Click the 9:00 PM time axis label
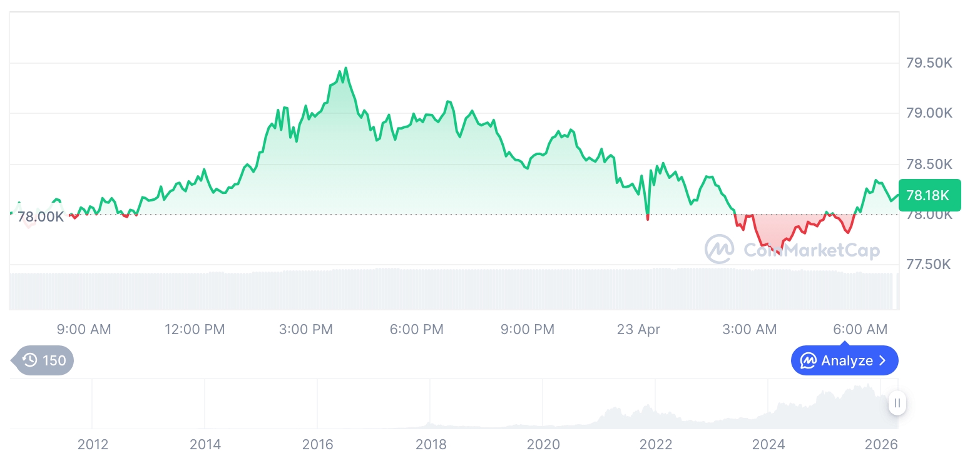 (528, 329)
